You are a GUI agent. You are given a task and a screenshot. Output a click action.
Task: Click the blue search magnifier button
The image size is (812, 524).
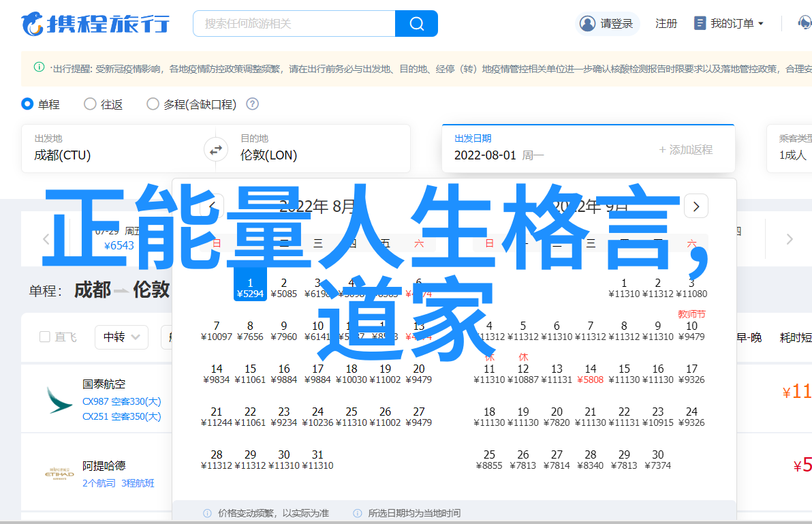tap(416, 24)
